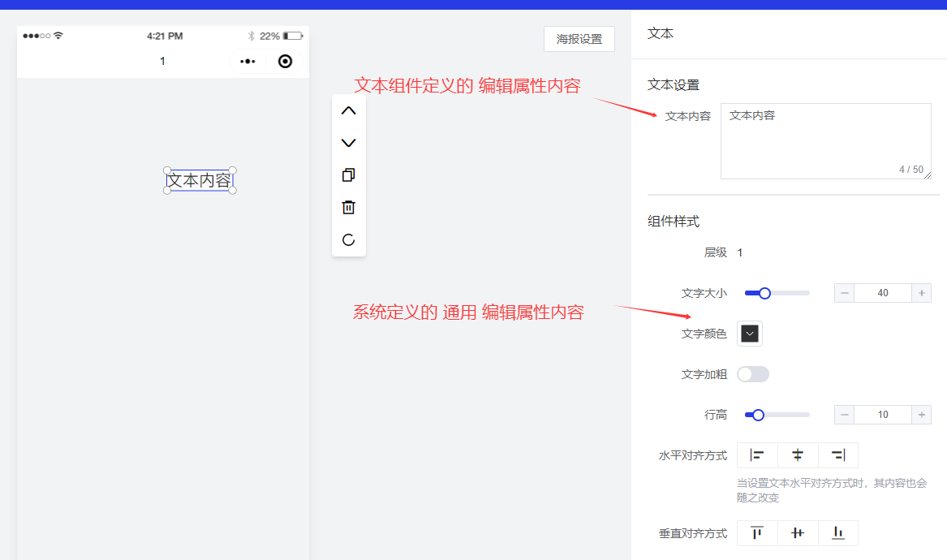Open the mini program three-dots menu
Viewport: 947px width, 560px height.
(248, 62)
